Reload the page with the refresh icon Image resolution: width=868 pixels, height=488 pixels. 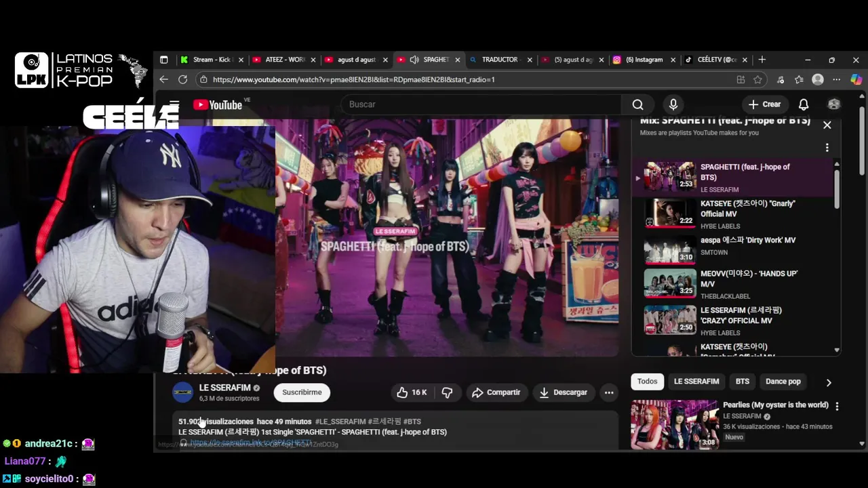coord(182,79)
